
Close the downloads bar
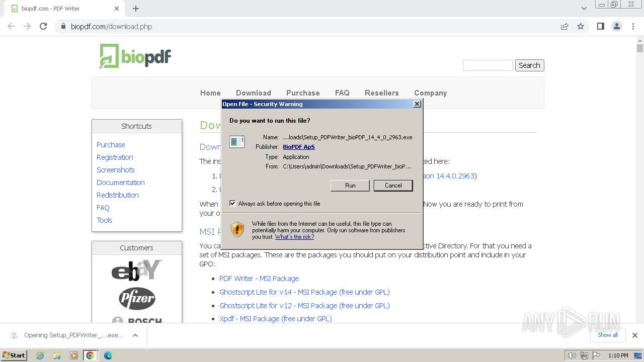[635, 335]
